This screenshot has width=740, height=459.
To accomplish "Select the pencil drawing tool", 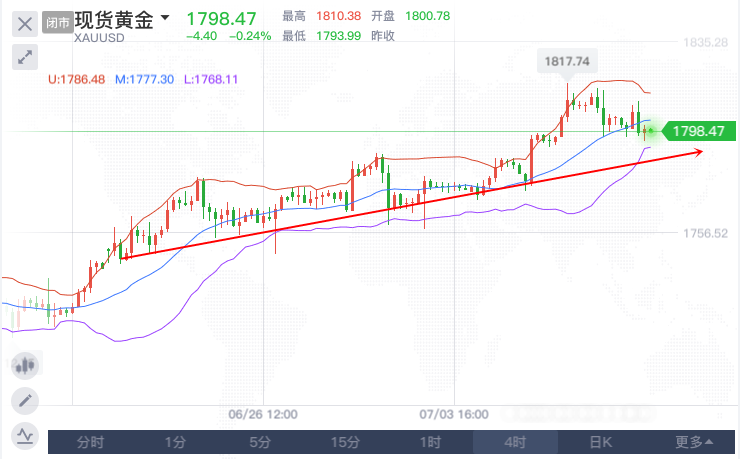I will coord(25,401).
